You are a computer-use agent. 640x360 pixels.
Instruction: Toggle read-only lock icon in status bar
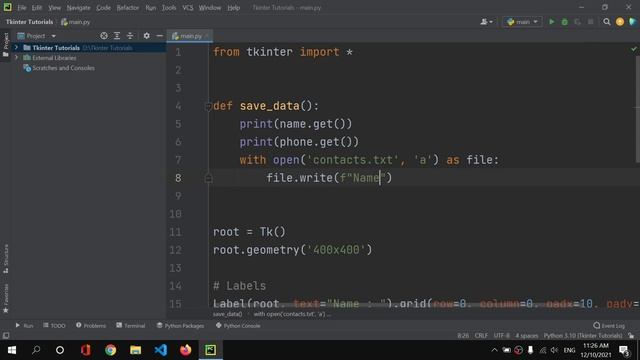point(631,336)
